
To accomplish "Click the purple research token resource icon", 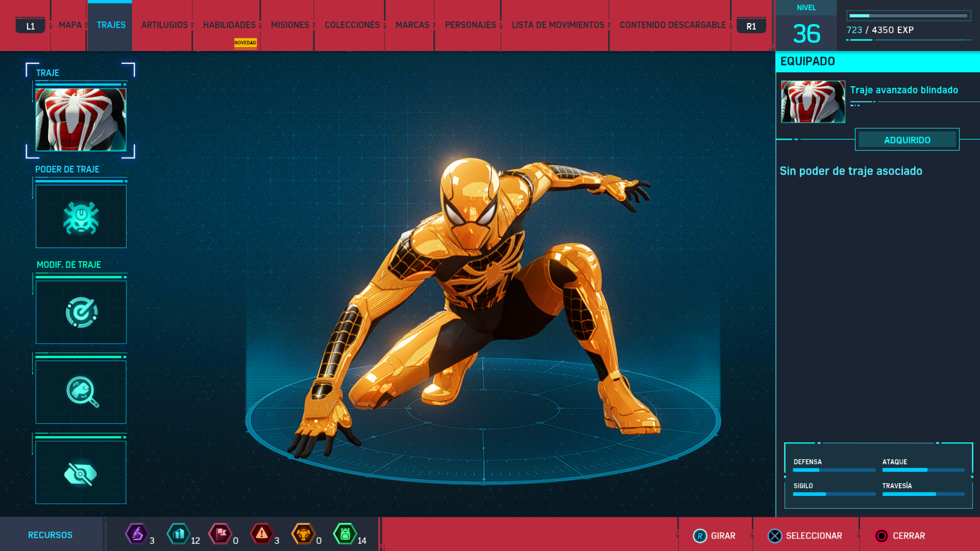I will (137, 534).
